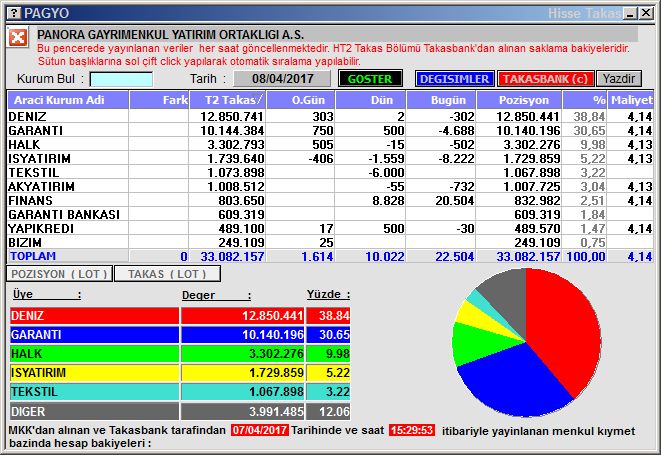Click legend value 3.991.485 for DIGER
The height and width of the screenshot is (455, 661).
tap(276, 411)
